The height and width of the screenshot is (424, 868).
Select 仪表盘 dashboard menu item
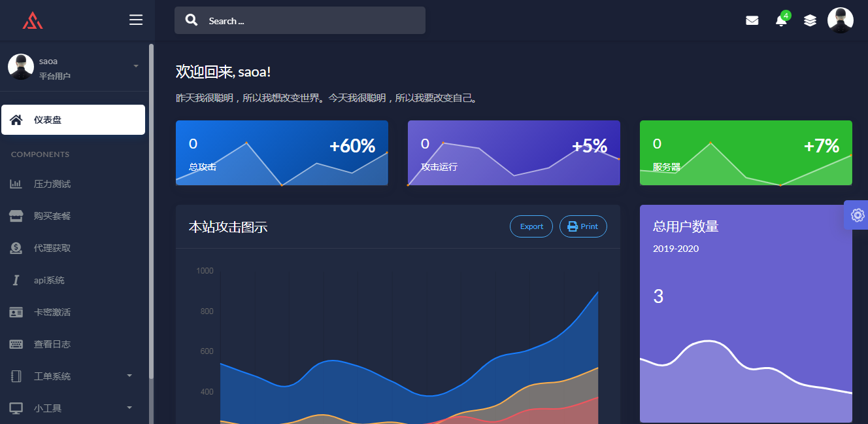73,120
